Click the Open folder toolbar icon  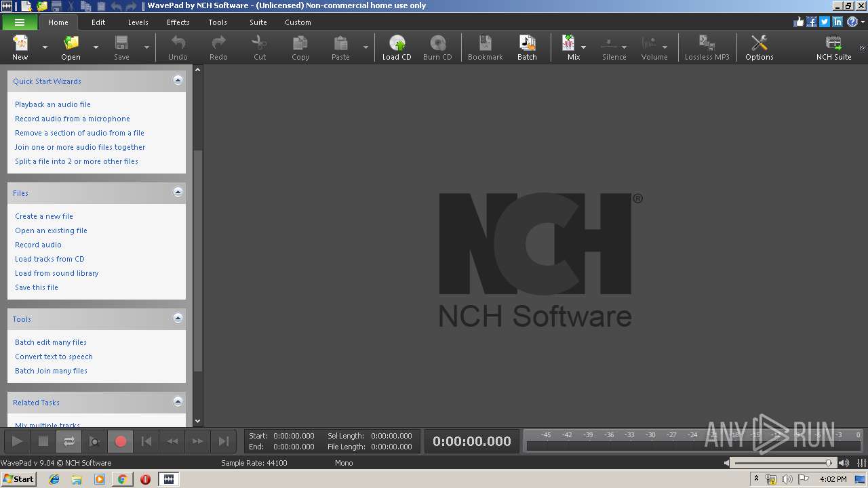coord(71,47)
